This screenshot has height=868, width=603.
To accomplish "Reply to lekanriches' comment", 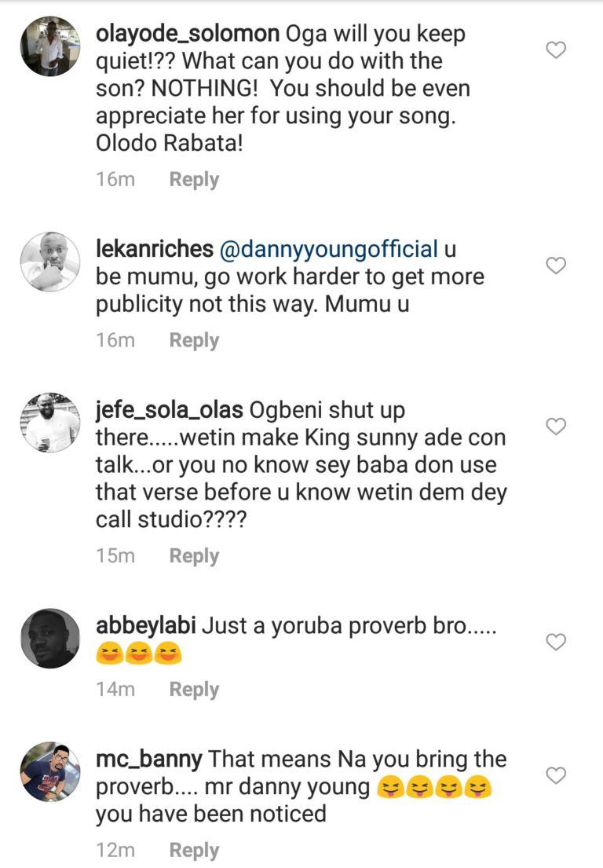I will (x=194, y=340).
